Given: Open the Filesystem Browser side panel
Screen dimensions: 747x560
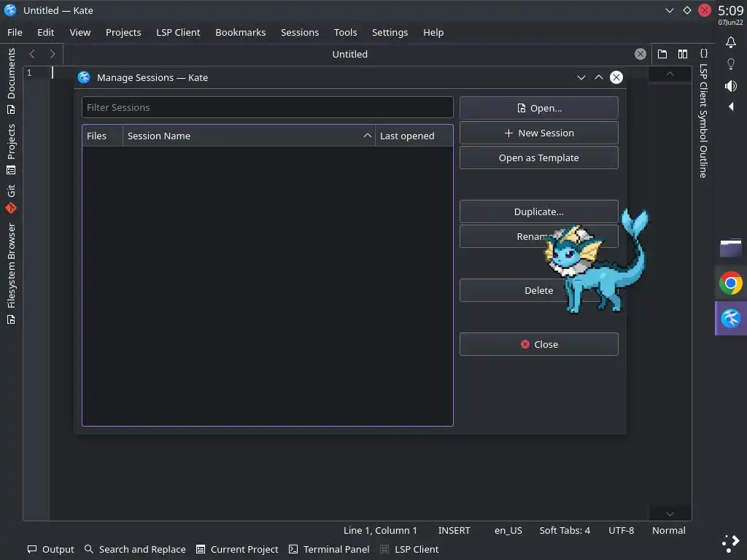Looking at the screenshot, I should click(x=11, y=273).
